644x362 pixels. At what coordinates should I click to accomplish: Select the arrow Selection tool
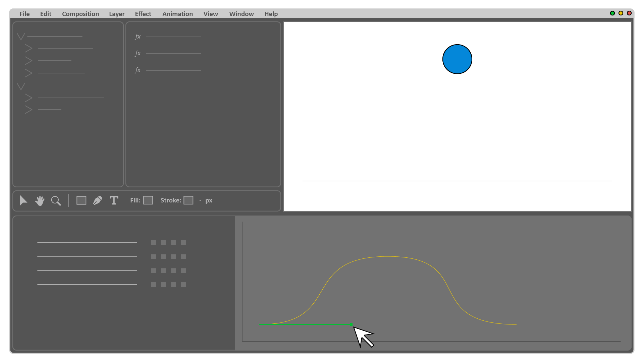coord(23,200)
